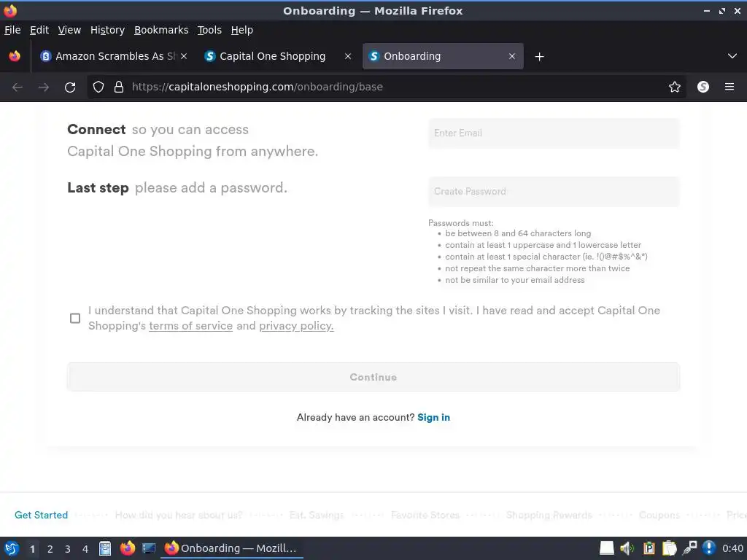The image size is (747, 560).
Task: Open the Bookmarks menu
Action: pyautogui.click(x=161, y=30)
